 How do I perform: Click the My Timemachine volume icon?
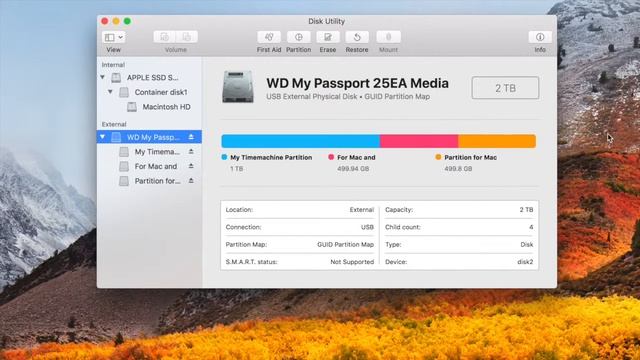pos(124,152)
